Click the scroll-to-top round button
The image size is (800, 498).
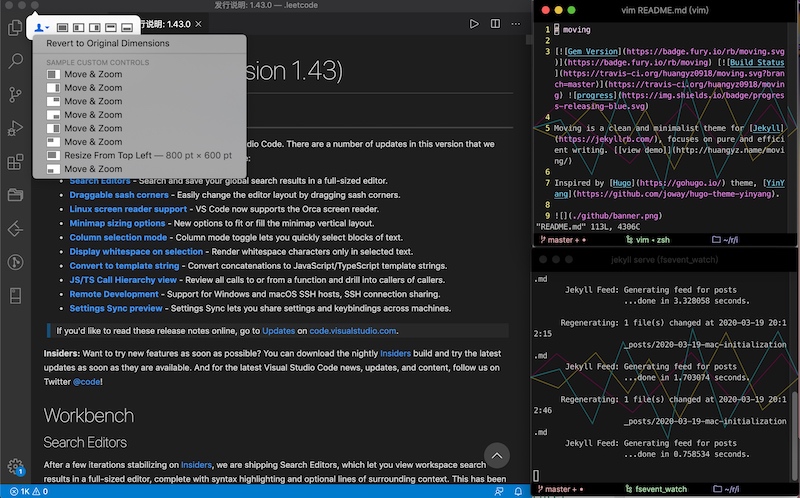click(496, 456)
